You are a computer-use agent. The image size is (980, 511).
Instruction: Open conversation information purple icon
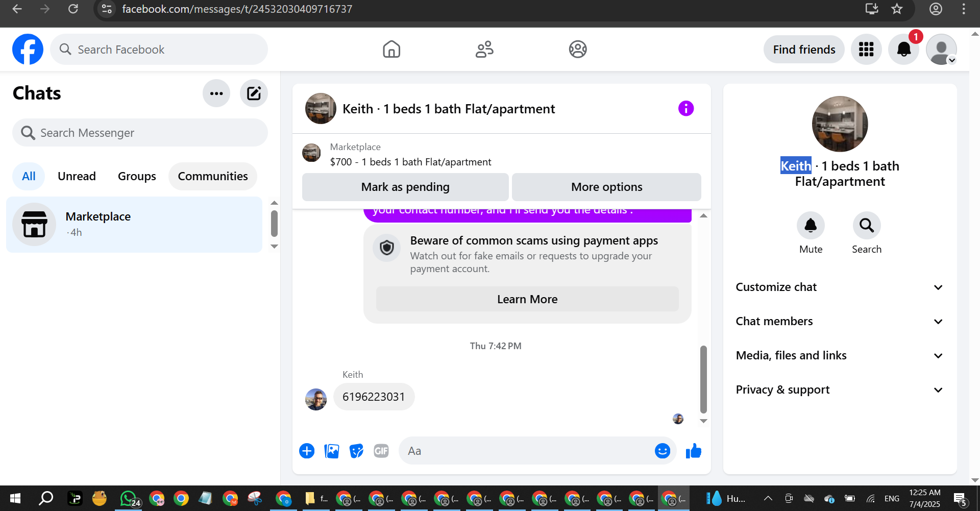686,108
